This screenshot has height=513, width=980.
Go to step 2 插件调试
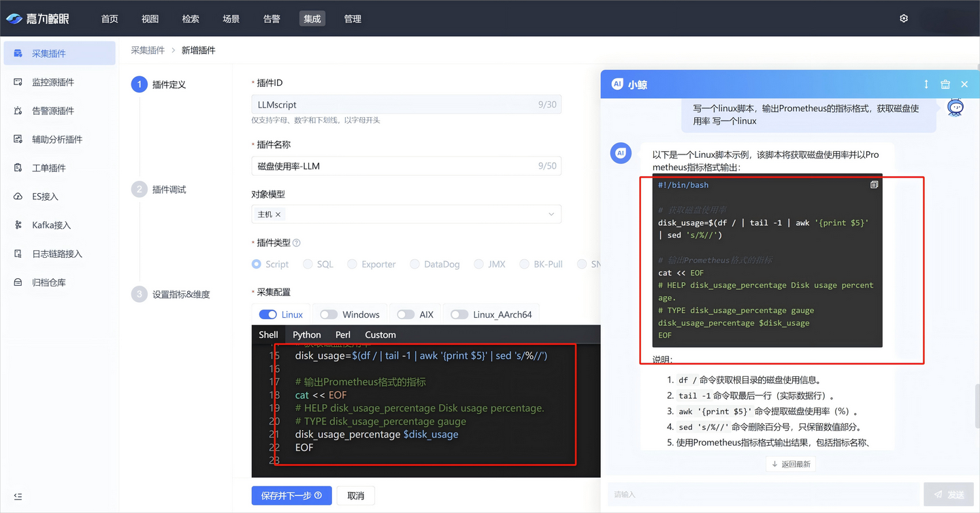[159, 189]
